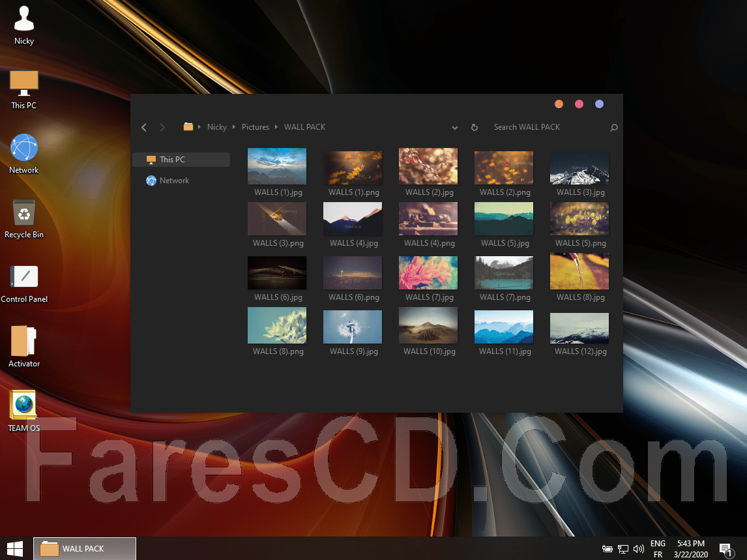Screen dimensions: 747x560
Task: Go forward in File Explorer
Action: 162,127
